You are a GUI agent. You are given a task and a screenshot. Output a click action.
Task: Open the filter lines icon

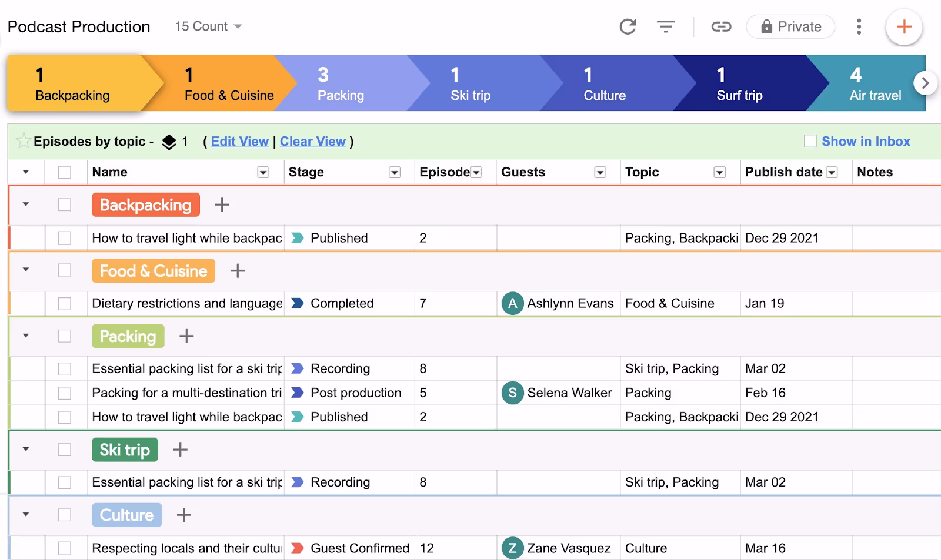(666, 27)
